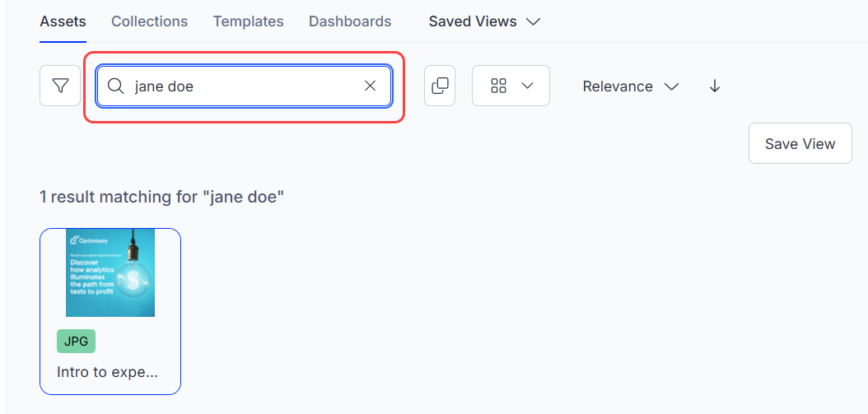Expand the grid view dropdown chevron
The width and height of the screenshot is (868, 414).
tap(528, 86)
